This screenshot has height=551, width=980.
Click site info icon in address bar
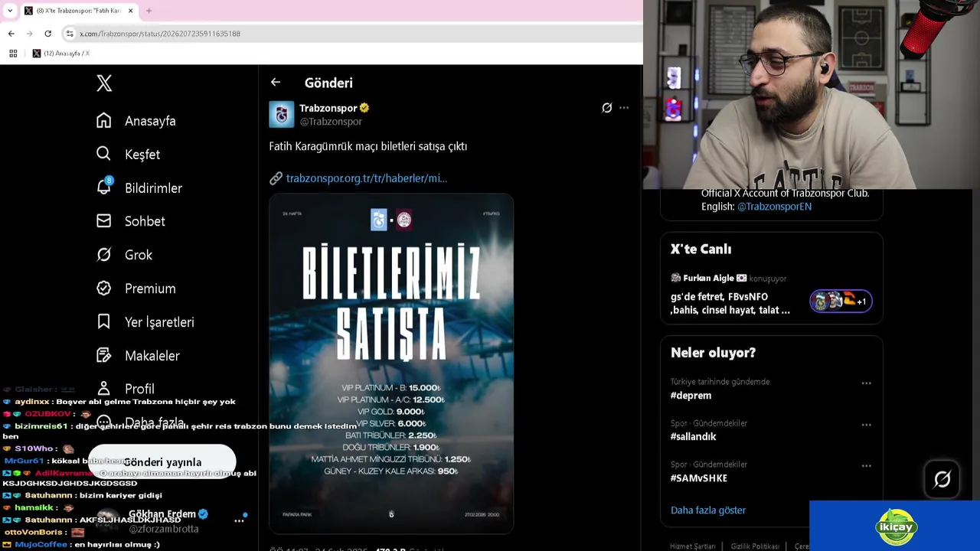tap(70, 34)
